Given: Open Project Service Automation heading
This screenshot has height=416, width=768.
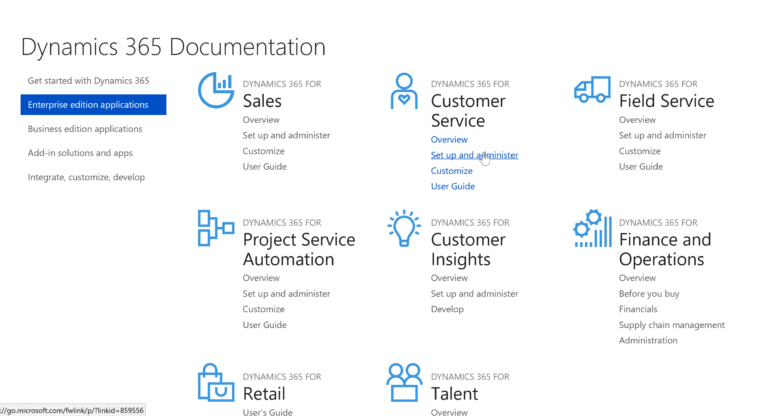Looking at the screenshot, I should (299, 249).
